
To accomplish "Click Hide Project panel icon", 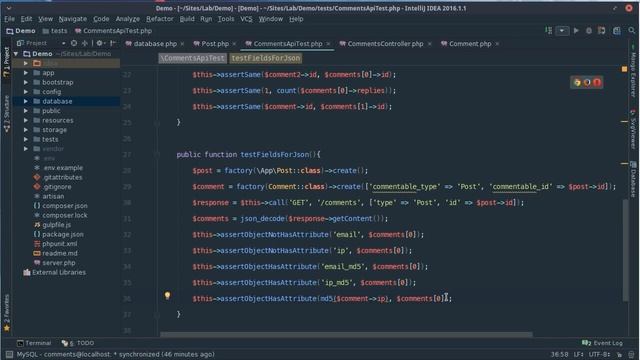I will [x=113, y=43].
